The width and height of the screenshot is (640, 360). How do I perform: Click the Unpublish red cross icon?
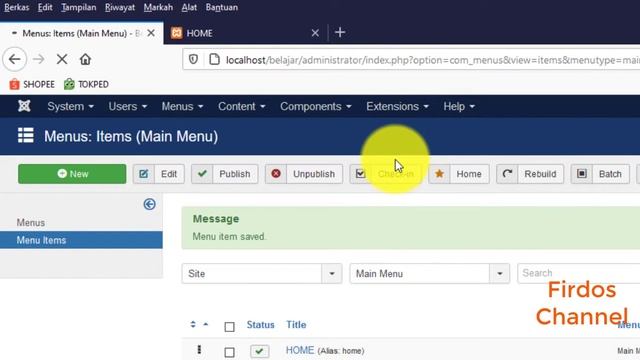point(276,174)
